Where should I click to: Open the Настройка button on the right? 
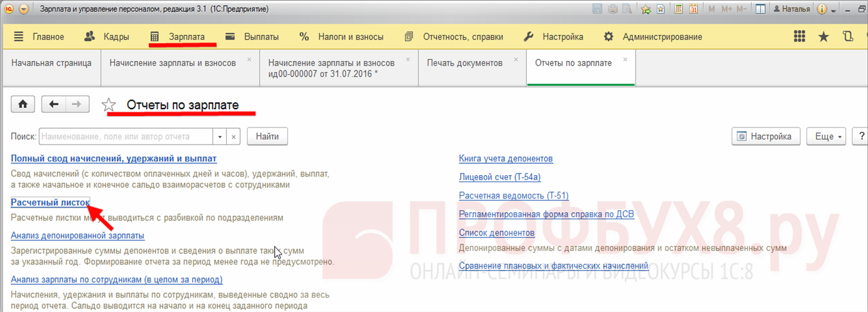click(766, 136)
